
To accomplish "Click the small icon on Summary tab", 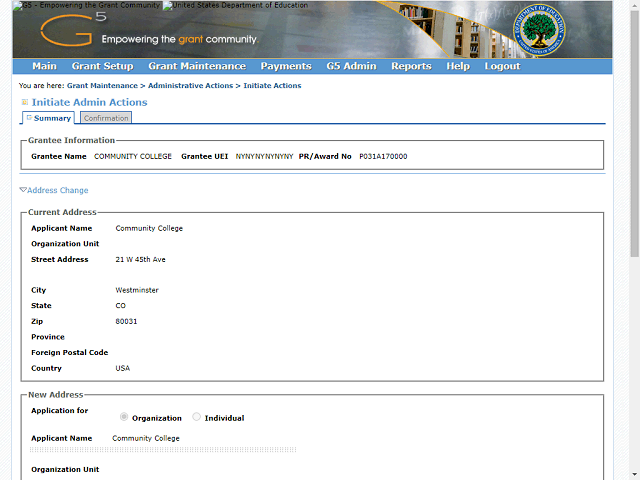I will [x=29, y=118].
